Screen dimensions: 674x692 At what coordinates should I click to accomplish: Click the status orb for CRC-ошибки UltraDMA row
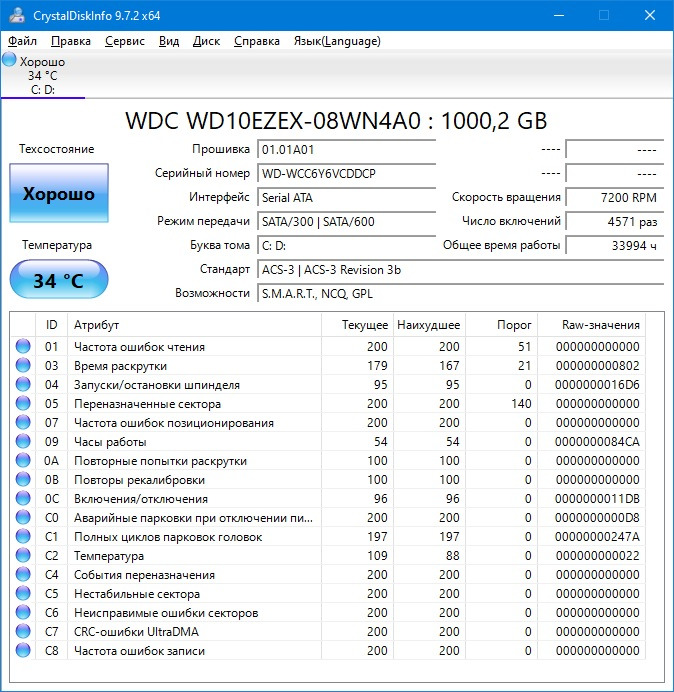point(23,632)
